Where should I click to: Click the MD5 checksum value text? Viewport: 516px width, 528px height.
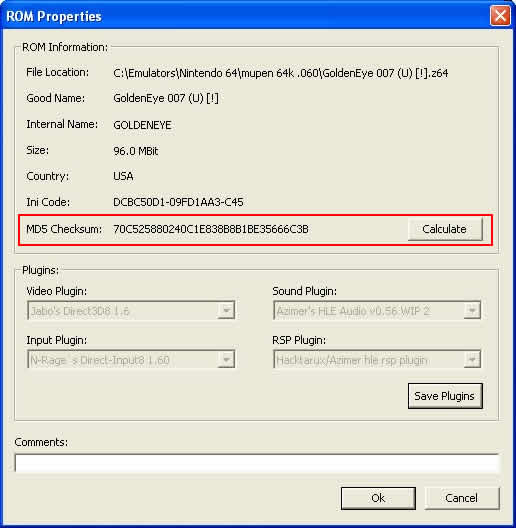[211, 229]
